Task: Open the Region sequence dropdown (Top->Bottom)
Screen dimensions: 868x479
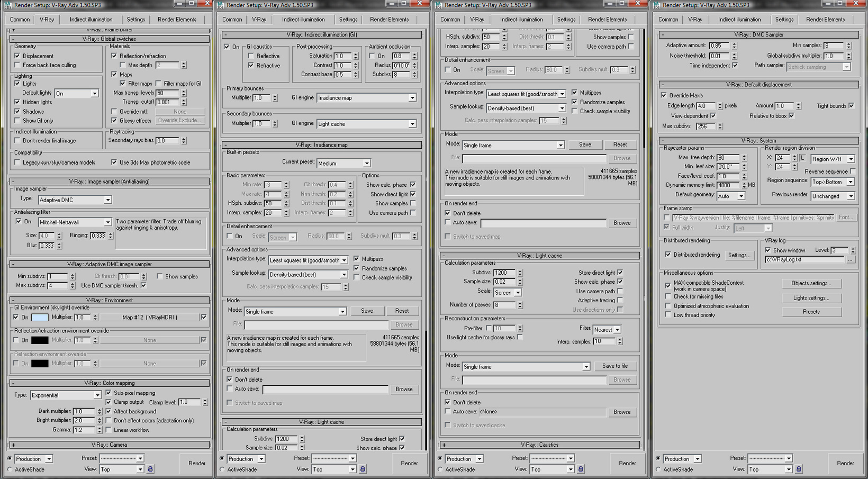Action: [x=833, y=182]
